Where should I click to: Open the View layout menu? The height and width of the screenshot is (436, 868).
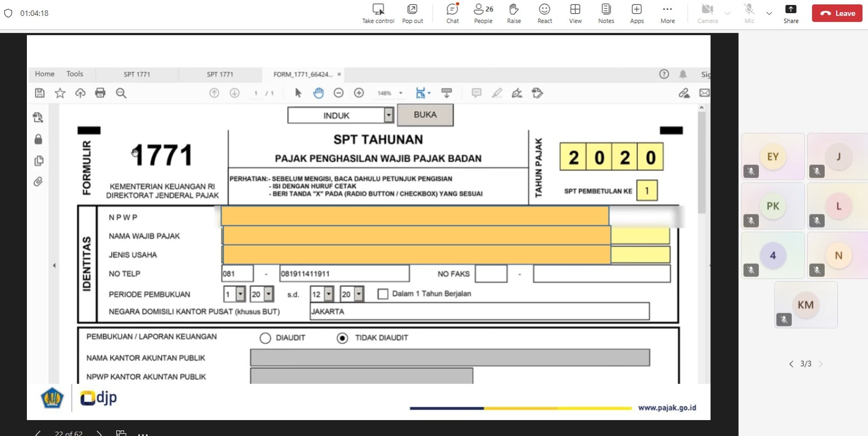tap(575, 13)
